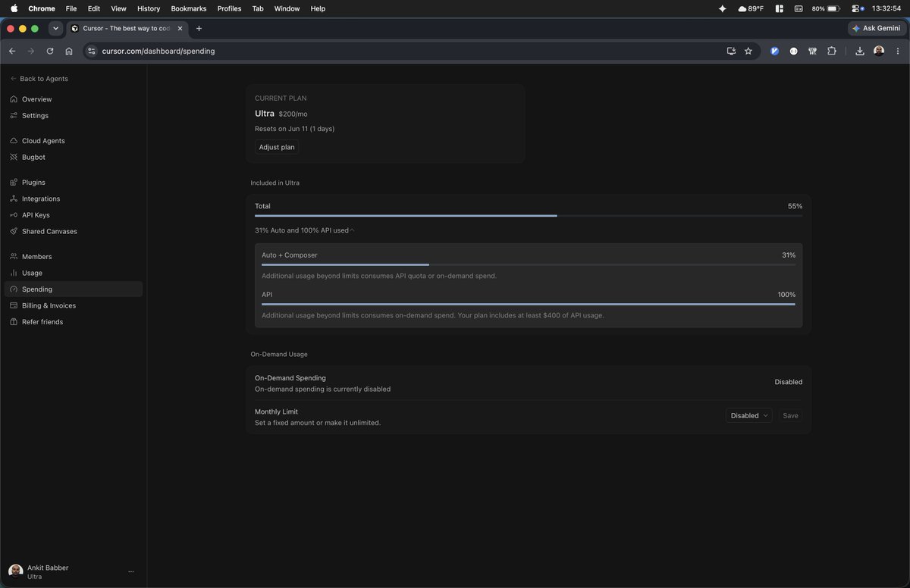Bookmark this page with star icon
Screen dimensions: 910x588
point(748,51)
